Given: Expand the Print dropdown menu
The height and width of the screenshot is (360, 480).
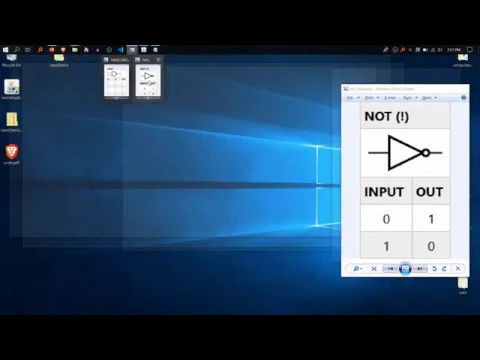Looking at the screenshot, I should coord(372,98).
